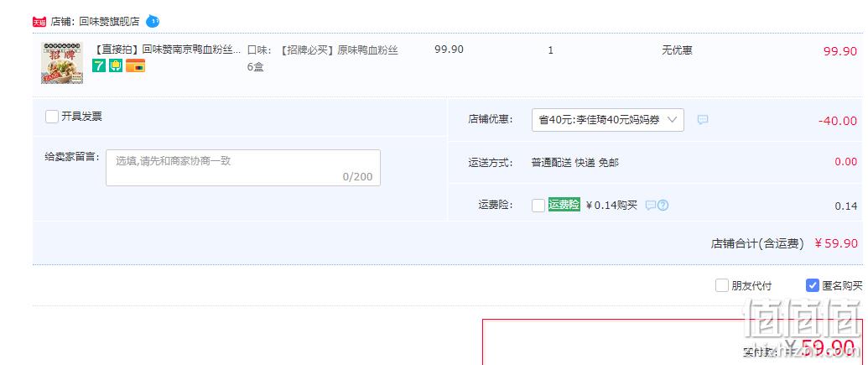Click the duck blood vermicelli product thumbnail
This screenshot has width=868, height=365.
click(x=62, y=63)
